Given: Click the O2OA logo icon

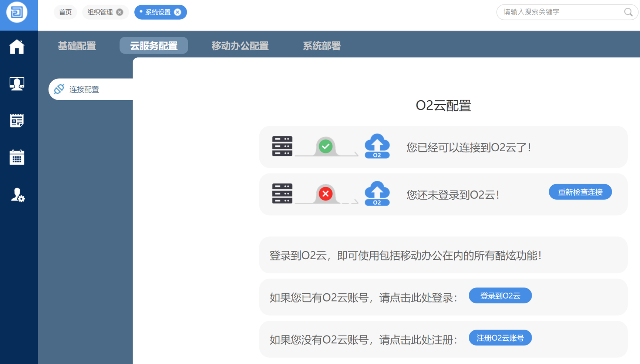Looking at the screenshot, I should (x=17, y=12).
